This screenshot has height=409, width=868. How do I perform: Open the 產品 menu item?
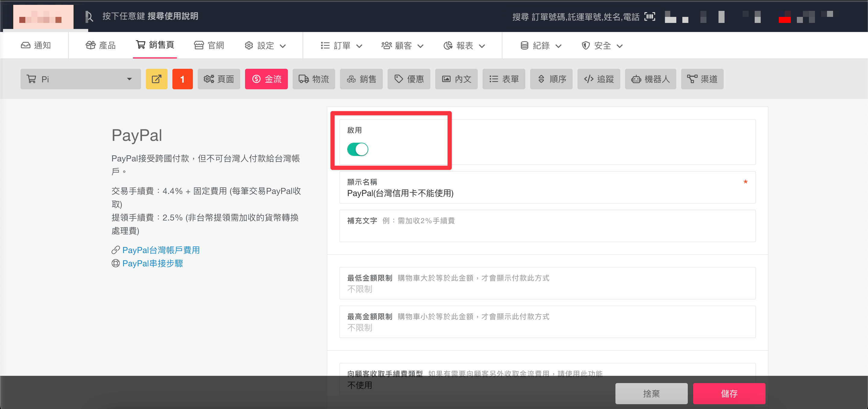pos(100,45)
